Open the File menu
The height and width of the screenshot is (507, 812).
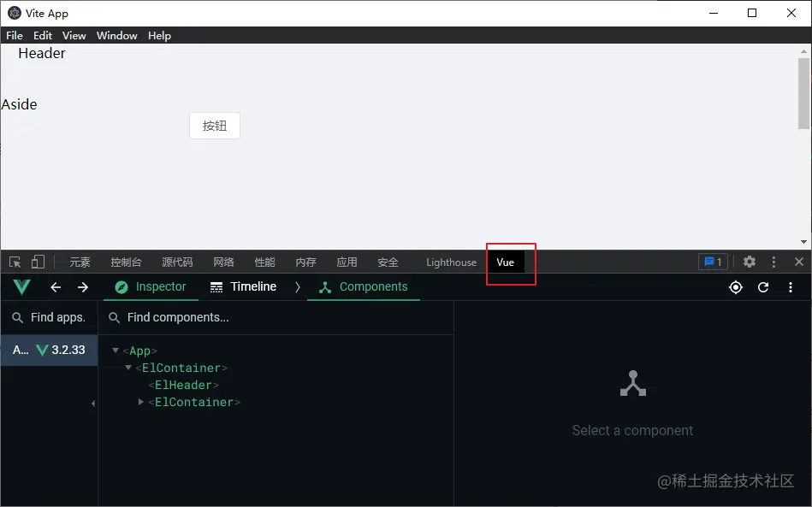tap(15, 36)
